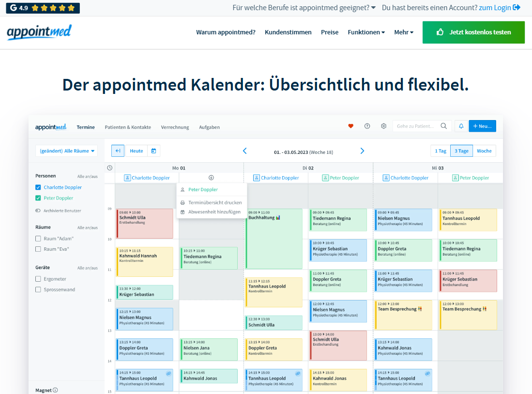Click person icon beside Peter Doppler under Mi 03
The width and height of the screenshot is (532, 394).
[456, 178]
